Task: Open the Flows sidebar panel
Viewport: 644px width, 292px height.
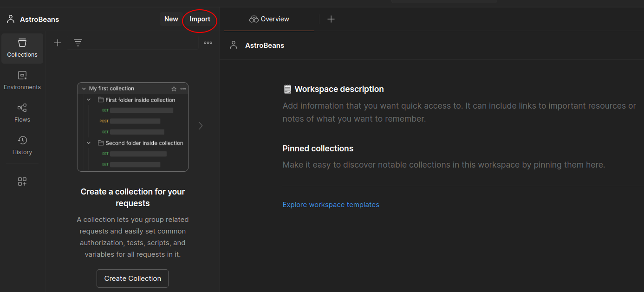Action: coord(22,113)
